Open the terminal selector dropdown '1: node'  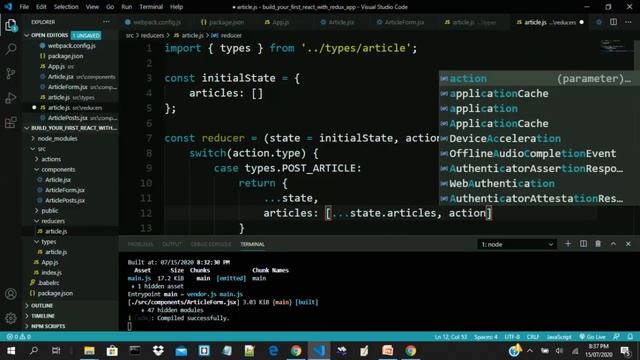tap(517, 244)
